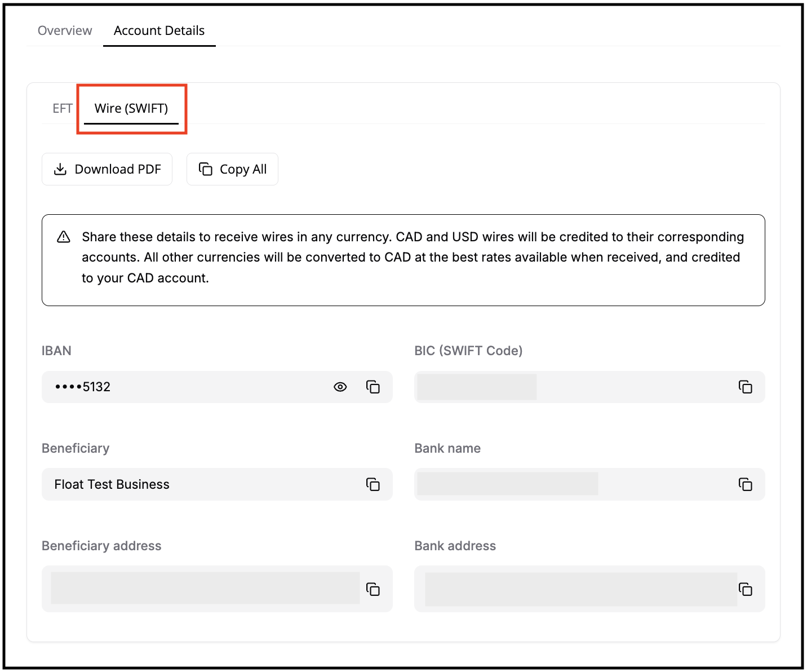Select the Account Details tab
The width and height of the screenshot is (807, 672).
point(159,30)
